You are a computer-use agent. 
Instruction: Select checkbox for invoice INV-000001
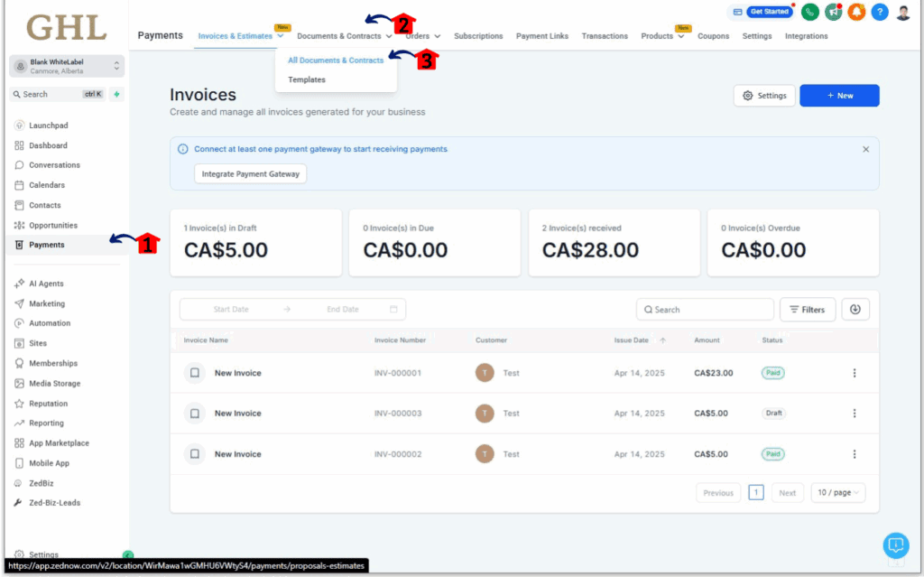[195, 373]
